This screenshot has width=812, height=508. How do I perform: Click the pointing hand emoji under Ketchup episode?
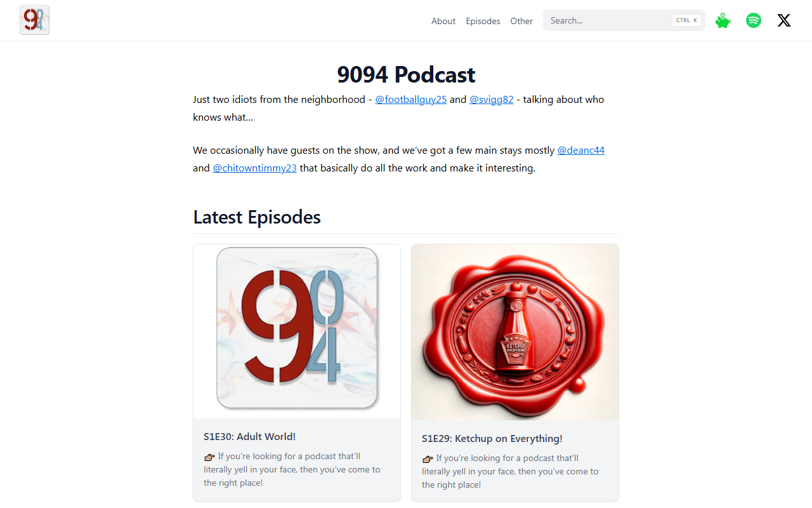click(428, 458)
